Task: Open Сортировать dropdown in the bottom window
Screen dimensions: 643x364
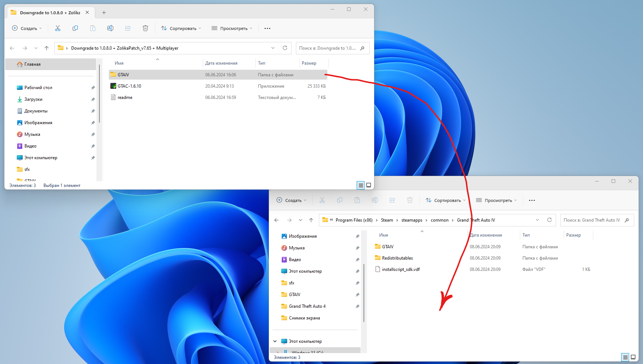Action: (446, 200)
